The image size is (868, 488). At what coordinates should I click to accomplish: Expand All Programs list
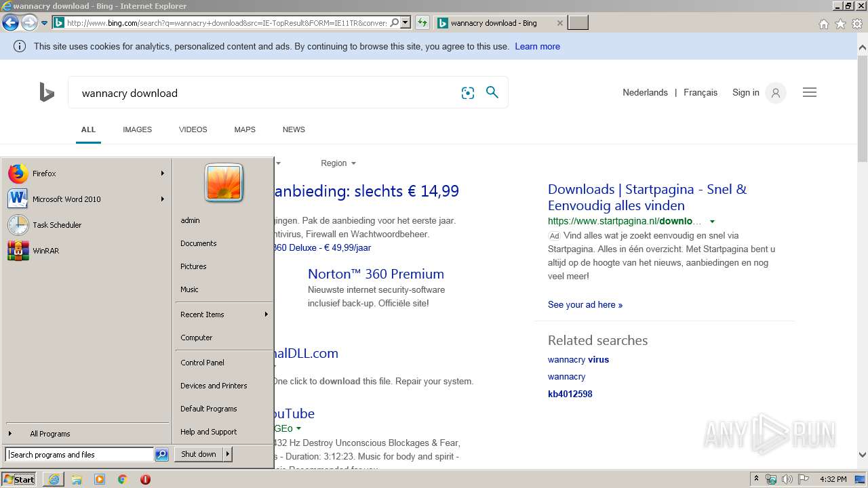coord(86,434)
